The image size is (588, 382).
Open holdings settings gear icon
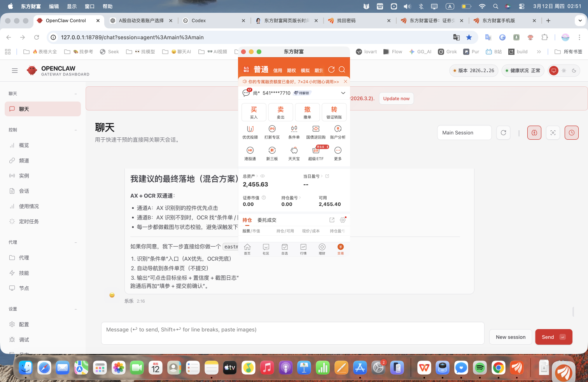tap(343, 220)
